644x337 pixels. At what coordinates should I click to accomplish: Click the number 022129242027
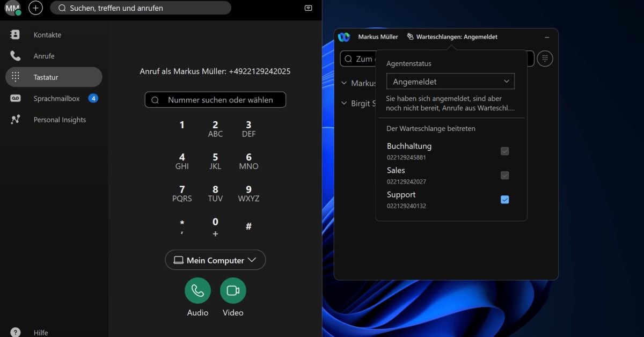point(406,182)
